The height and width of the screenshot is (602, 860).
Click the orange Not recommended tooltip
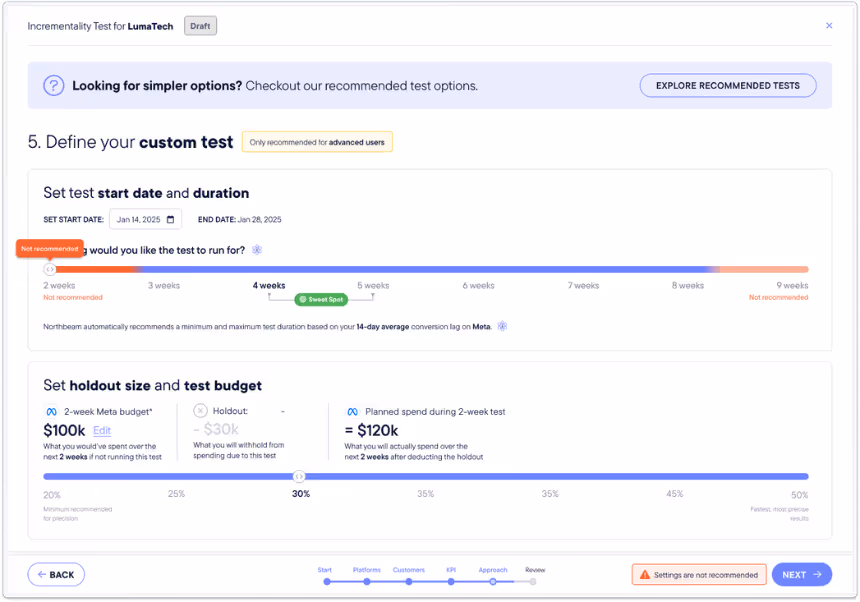50,248
